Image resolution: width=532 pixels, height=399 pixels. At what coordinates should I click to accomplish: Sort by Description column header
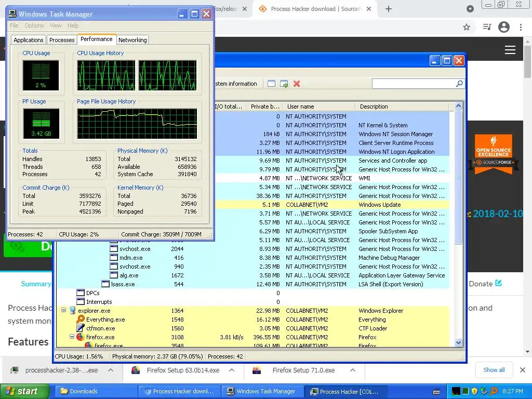[402, 107]
